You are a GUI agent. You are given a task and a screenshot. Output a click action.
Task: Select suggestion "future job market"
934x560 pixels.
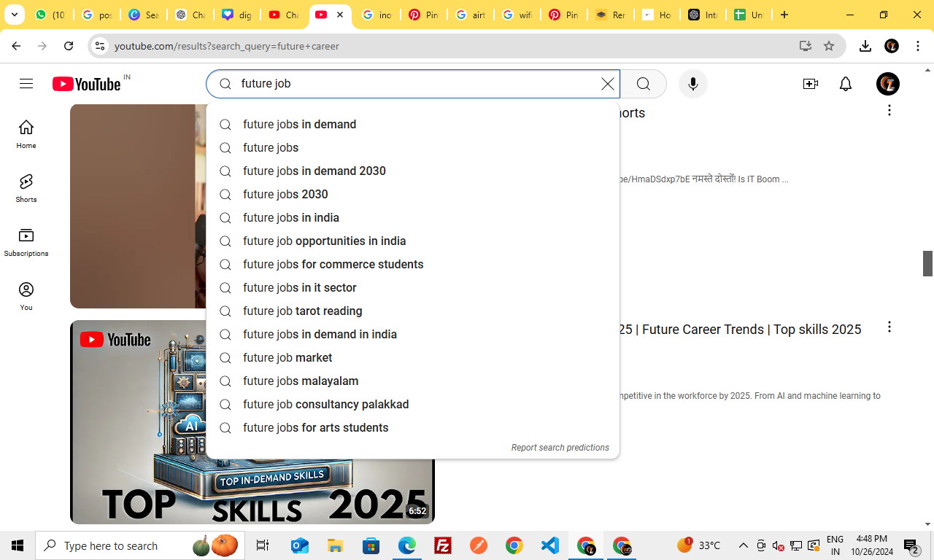pos(413,357)
